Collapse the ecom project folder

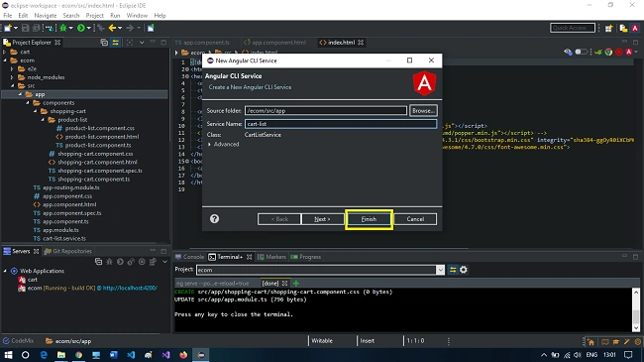pyautogui.click(x=5, y=60)
